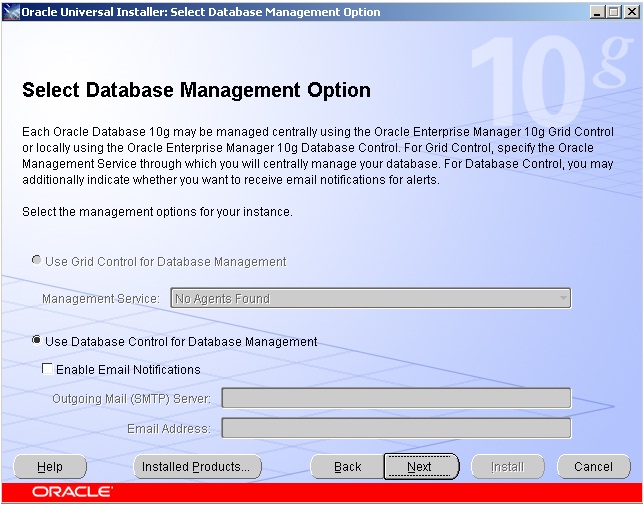Image resolution: width=644 pixels, height=505 pixels.
Task: Open the Installed Products list
Action: tap(197, 466)
